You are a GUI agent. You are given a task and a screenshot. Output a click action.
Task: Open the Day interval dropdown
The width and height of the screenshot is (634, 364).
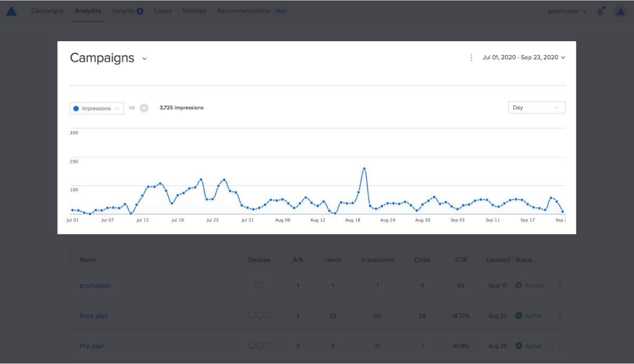[x=537, y=107]
